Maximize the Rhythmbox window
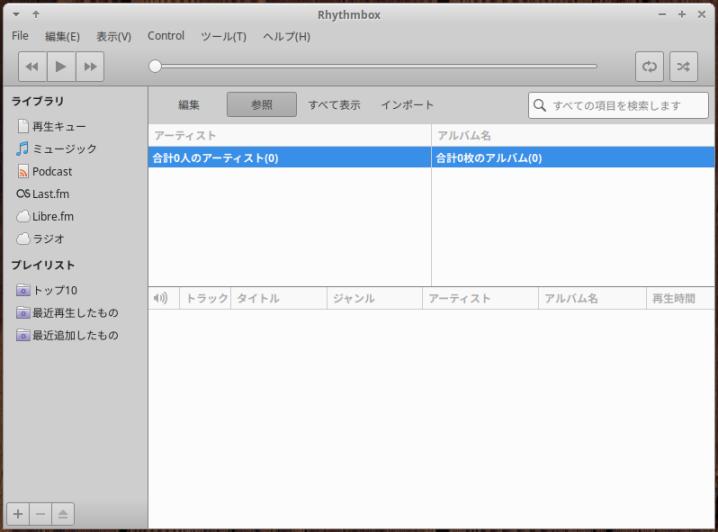Viewport: 718px width, 532px height. point(682,15)
